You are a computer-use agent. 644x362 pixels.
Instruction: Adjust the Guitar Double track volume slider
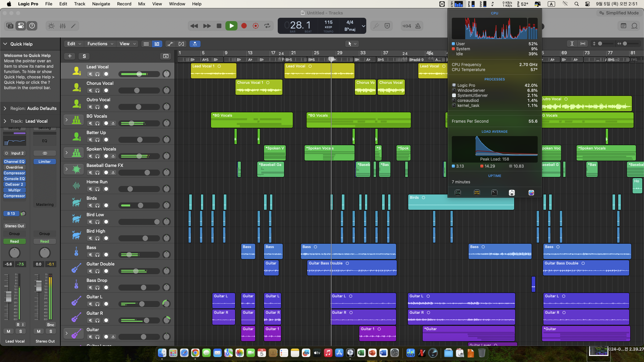tap(139, 271)
